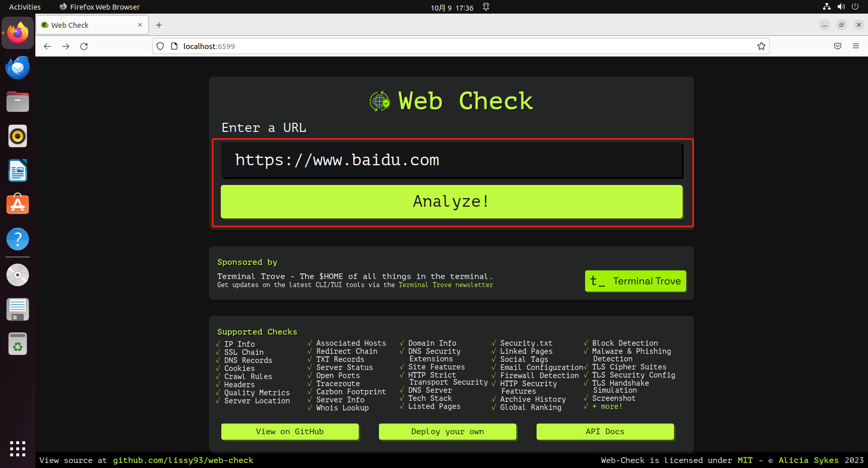Viewport: 868px width, 468px height.
Task: Open Firefox application menu
Action: [x=856, y=46]
